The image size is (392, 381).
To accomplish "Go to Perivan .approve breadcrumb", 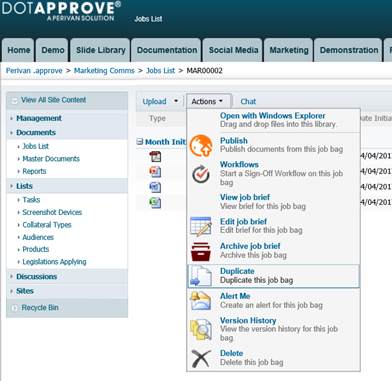I will click(34, 71).
